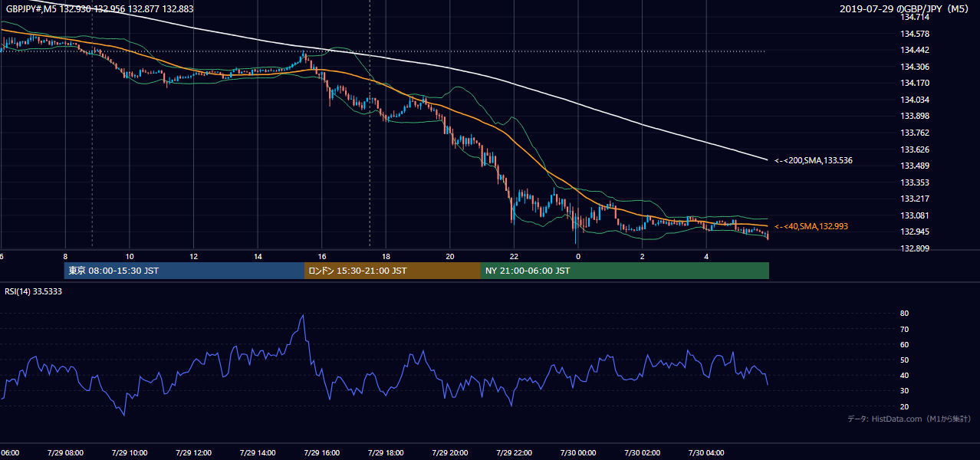Viewport: 980px width, 460px height.
Task: Click RSI scale value 60
Action: [x=904, y=344]
